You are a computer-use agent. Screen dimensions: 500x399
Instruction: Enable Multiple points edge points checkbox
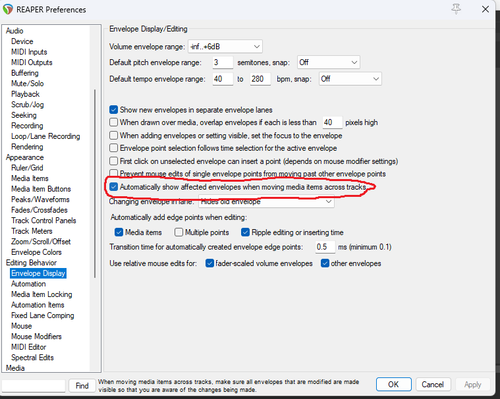(x=179, y=232)
